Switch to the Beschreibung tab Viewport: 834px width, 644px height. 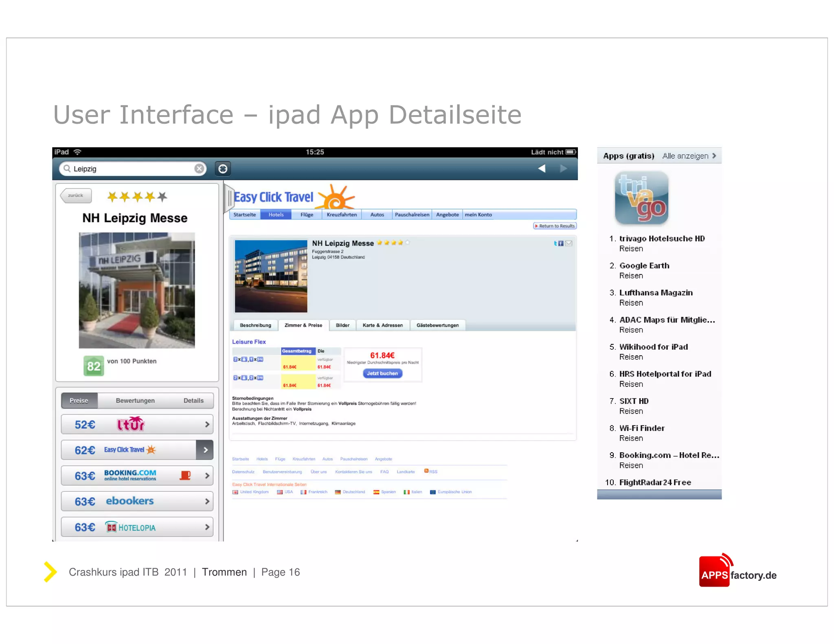click(255, 325)
